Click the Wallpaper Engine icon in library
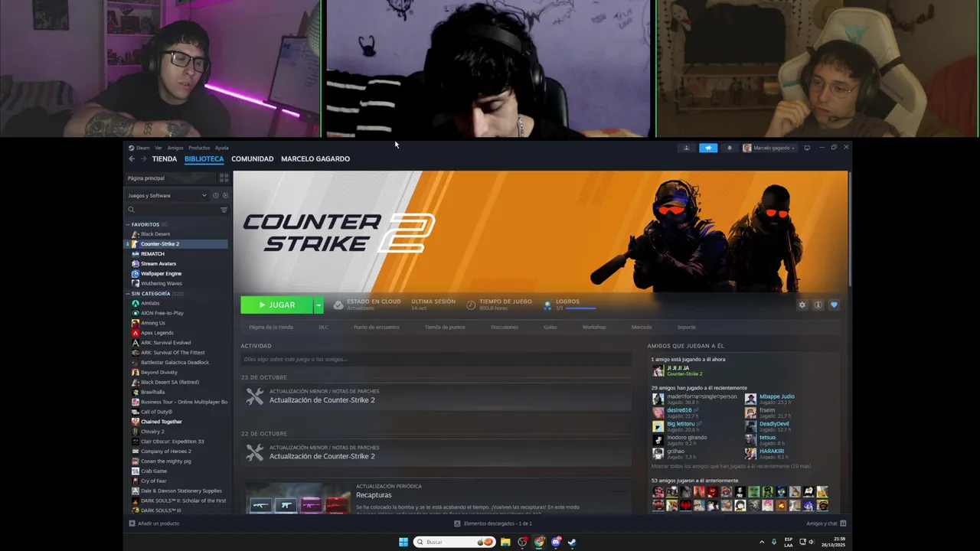This screenshot has height=551, width=980. [x=136, y=273]
